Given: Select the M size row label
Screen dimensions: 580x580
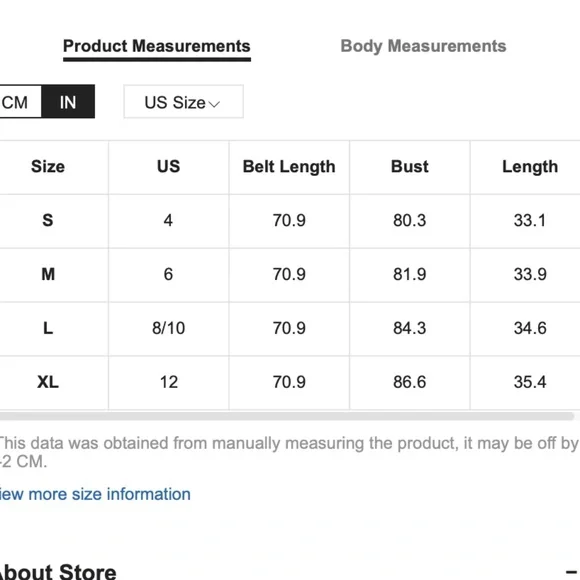Looking at the screenshot, I should [48, 274].
